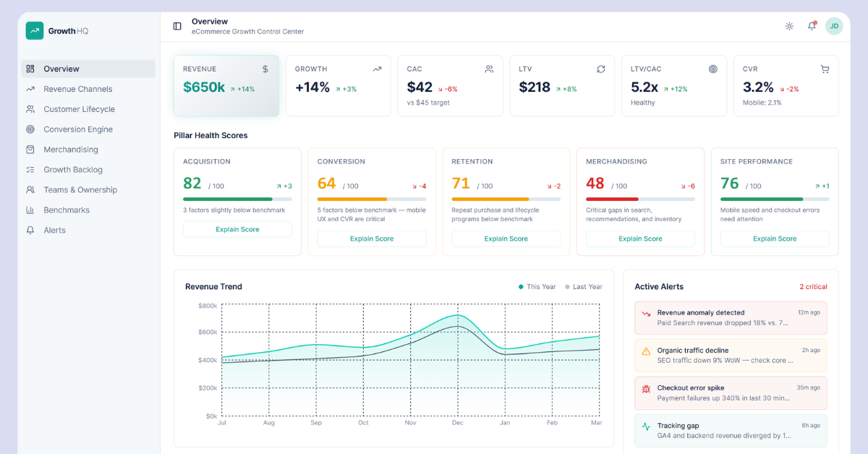This screenshot has height=454, width=868.
Task: Select the Revenue $650k KPI card
Action: tap(226, 86)
